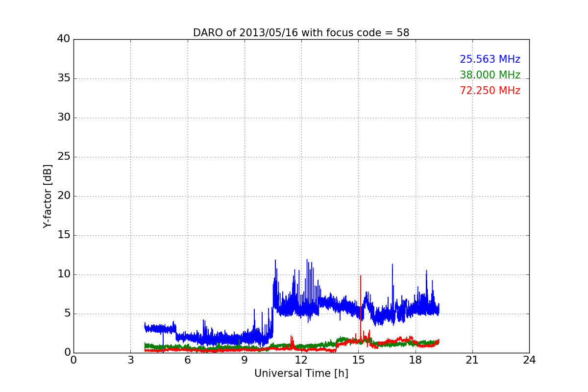Click the x-axis tick label '9'
588x392 pixels.
pos(245,360)
